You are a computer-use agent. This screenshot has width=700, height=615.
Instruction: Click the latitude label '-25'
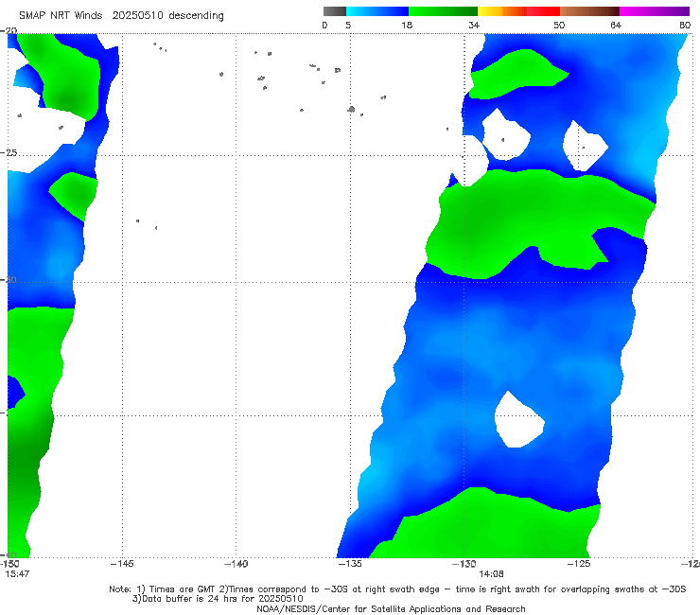(9, 152)
